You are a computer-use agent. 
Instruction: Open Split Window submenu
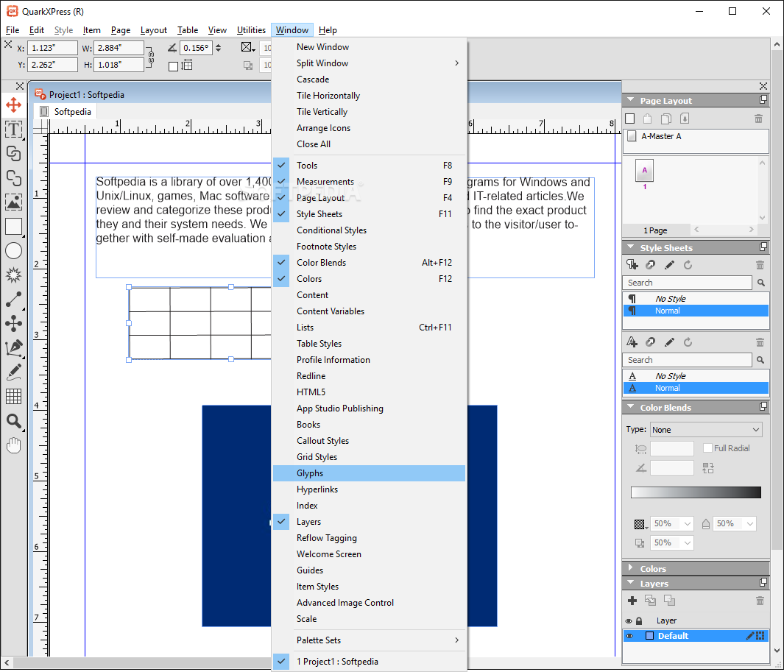369,63
